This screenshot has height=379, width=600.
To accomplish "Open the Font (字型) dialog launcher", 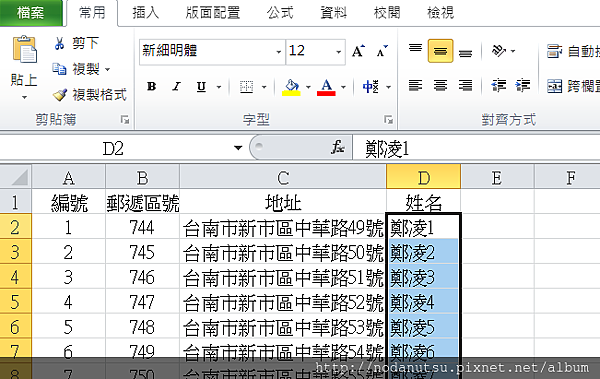I will (388, 120).
